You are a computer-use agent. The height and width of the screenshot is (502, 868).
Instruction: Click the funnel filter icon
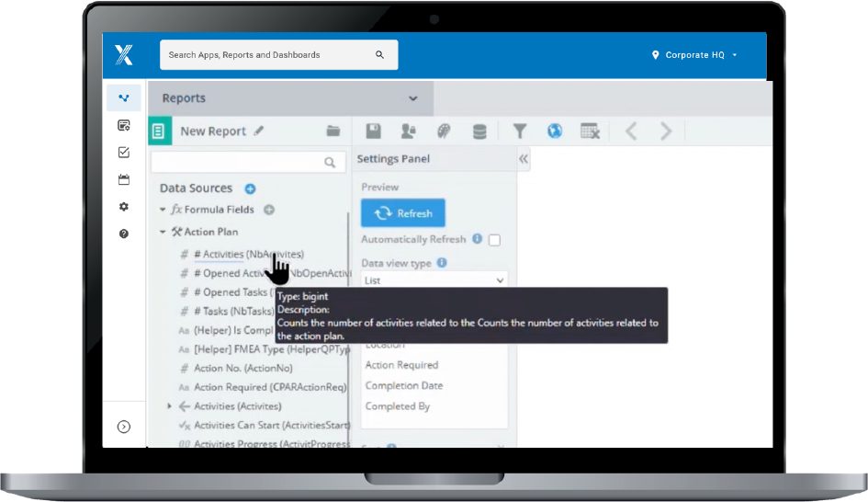(x=520, y=131)
